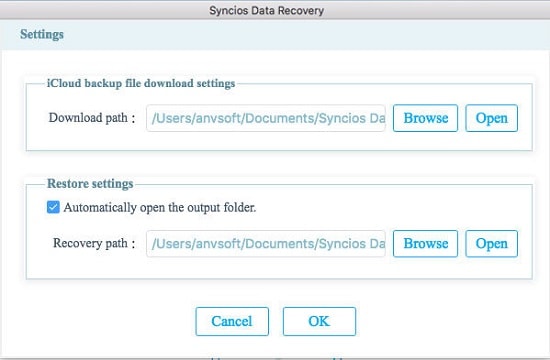Click the Download path input field
Screen dimensions: 550x360
point(266,118)
